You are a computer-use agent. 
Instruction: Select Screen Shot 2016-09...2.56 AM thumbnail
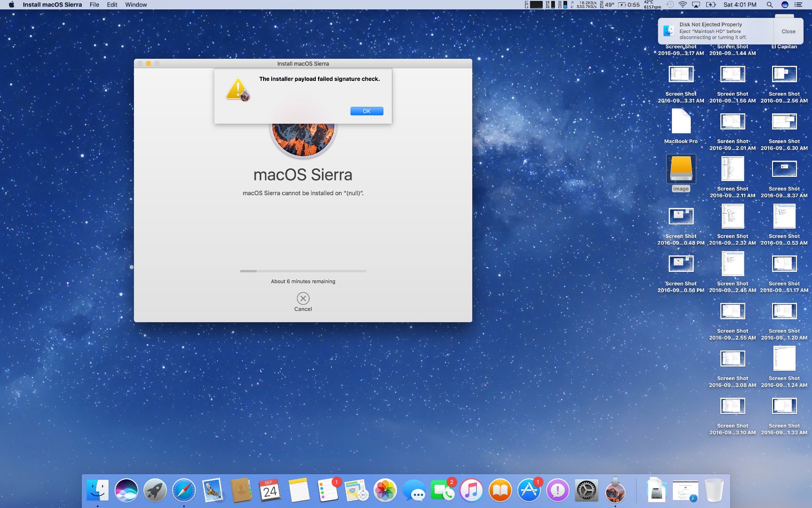784,74
